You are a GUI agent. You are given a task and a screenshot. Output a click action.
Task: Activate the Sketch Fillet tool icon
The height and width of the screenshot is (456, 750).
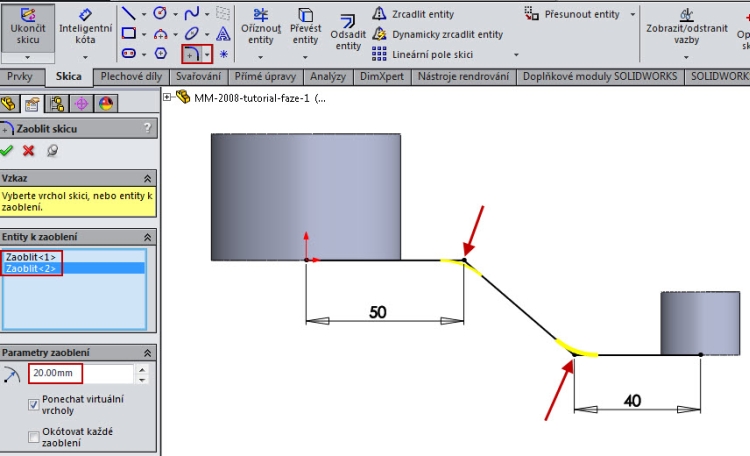192,54
